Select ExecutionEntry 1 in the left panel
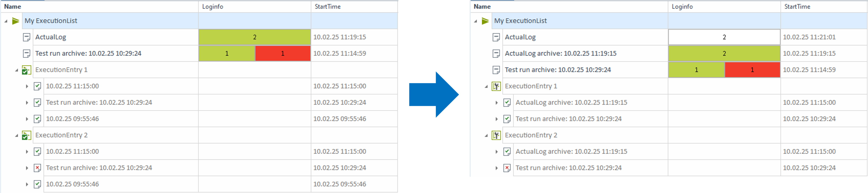Screen dimensions: 868x193 [x=61, y=70]
